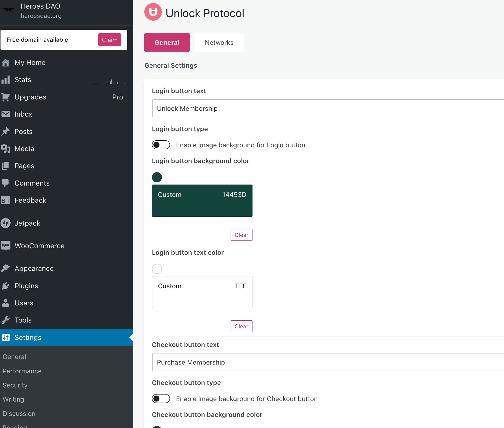Clear the login button background color
The width and height of the screenshot is (504, 428).
[241, 235]
